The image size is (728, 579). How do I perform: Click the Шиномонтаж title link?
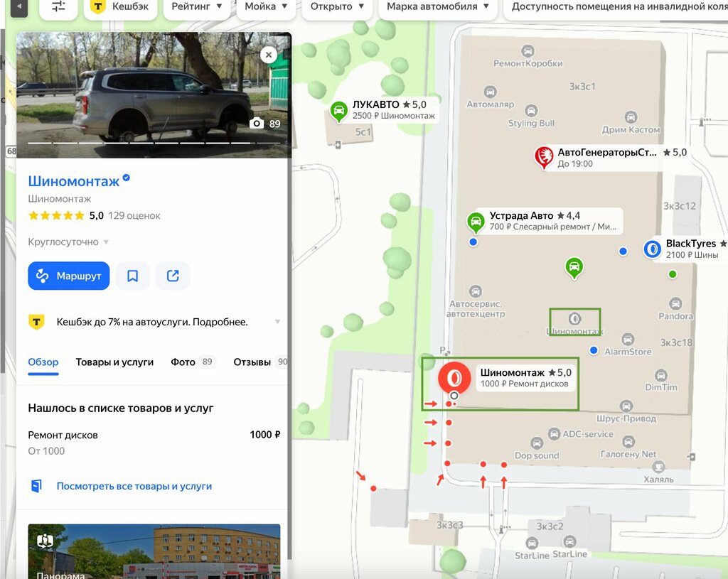73,181
